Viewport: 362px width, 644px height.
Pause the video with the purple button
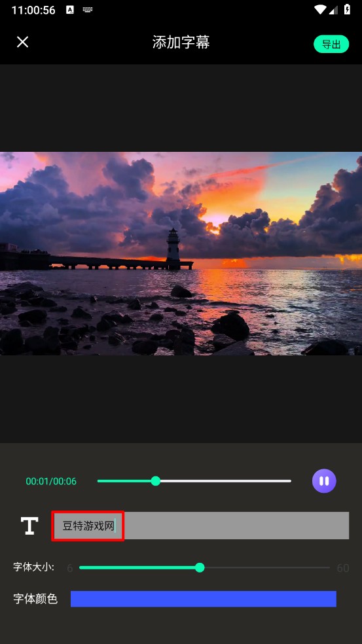324,481
